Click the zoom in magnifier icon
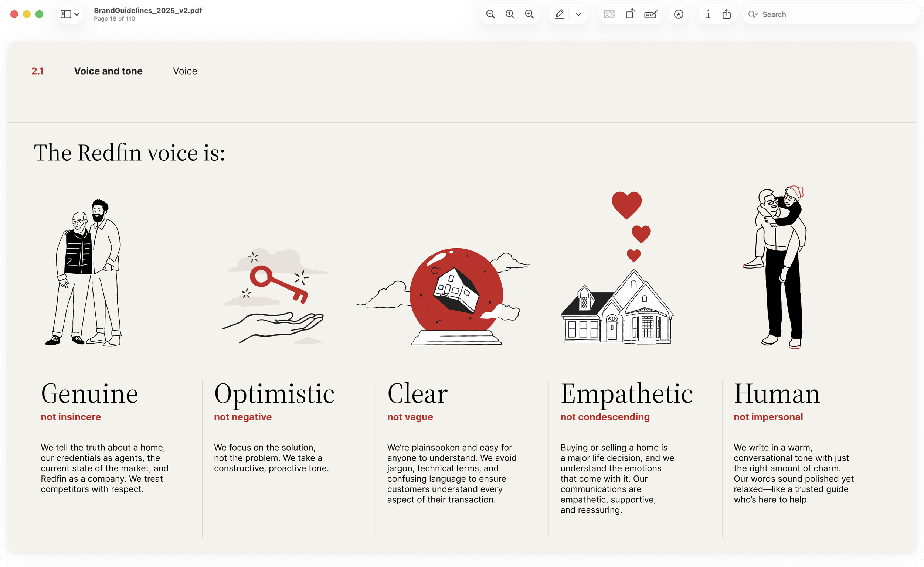Image resolution: width=924 pixels, height=567 pixels. [x=529, y=14]
